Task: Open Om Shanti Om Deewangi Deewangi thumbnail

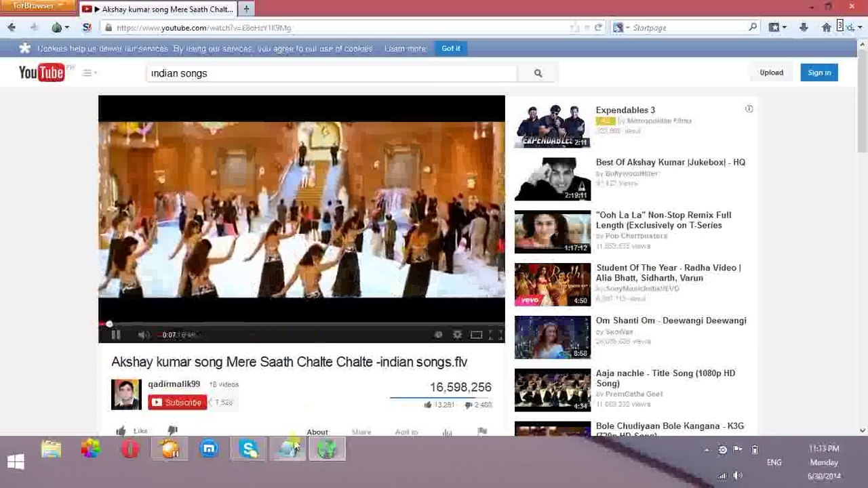Action: [x=552, y=337]
